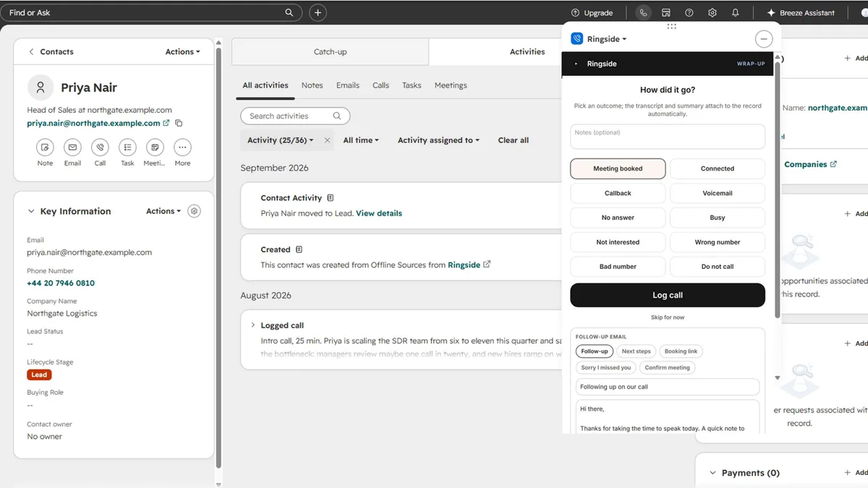Click Clear all filters
This screenshot has height=488, width=868.
(x=514, y=140)
